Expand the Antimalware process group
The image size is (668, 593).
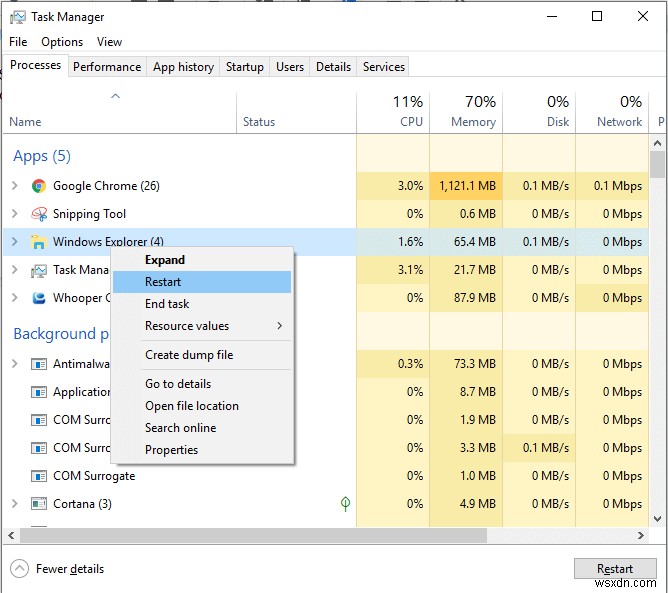coord(14,364)
